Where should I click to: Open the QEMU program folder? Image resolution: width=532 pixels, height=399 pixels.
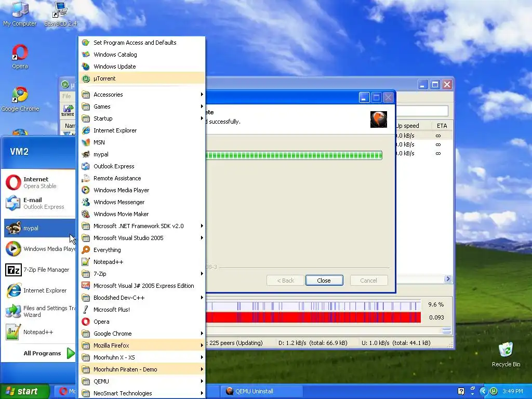pyautogui.click(x=142, y=381)
